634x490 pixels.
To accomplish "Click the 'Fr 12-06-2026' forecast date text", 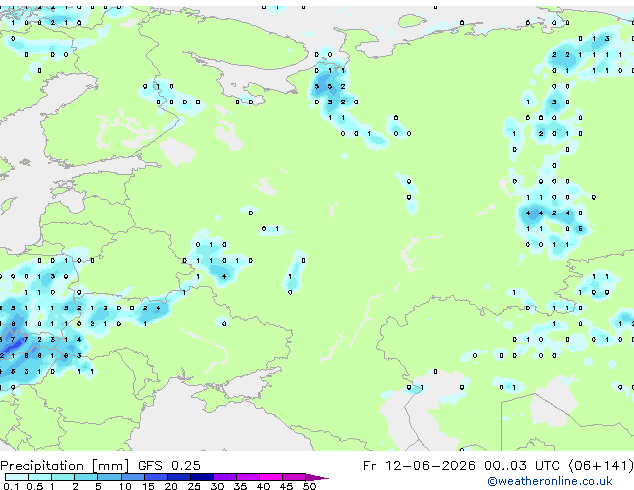I will [419, 466].
